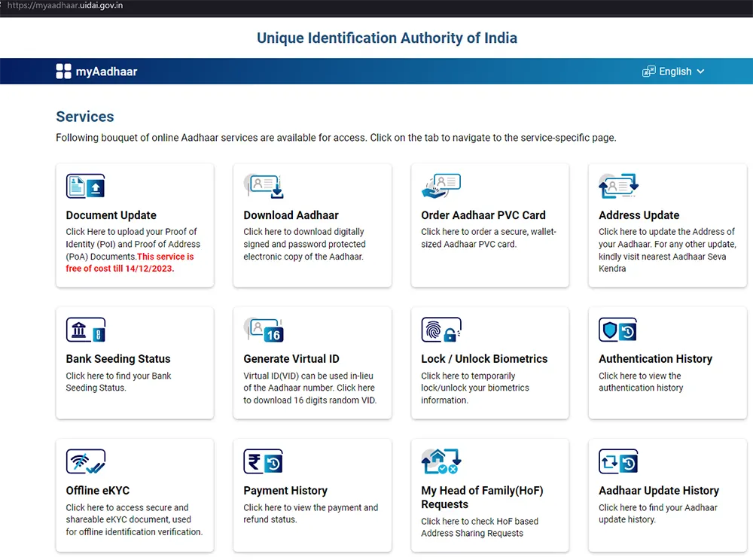Open the Generate Virtual ID title
The width and height of the screenshot is (753, 560).
(291, 359)
